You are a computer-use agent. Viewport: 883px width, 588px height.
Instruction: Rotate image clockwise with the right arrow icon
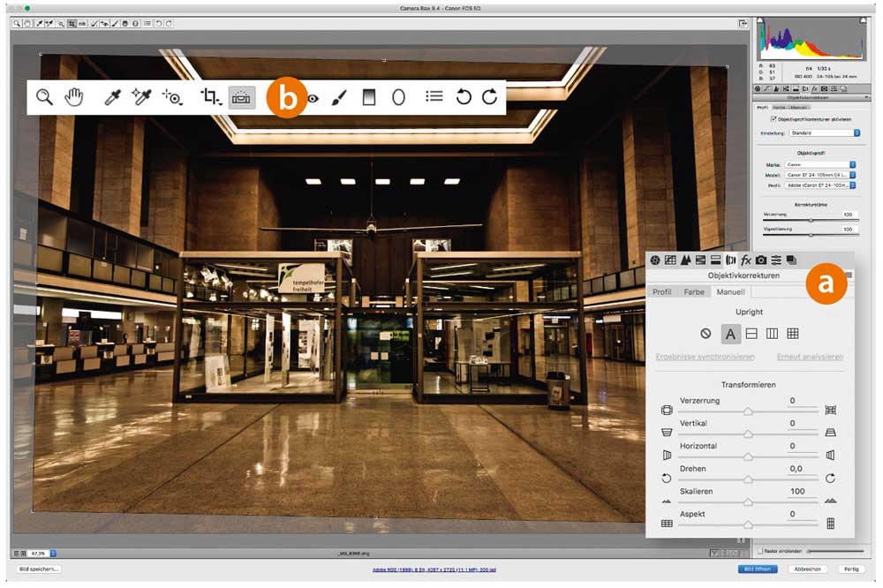pyautogui.click(x=490, y=97)
